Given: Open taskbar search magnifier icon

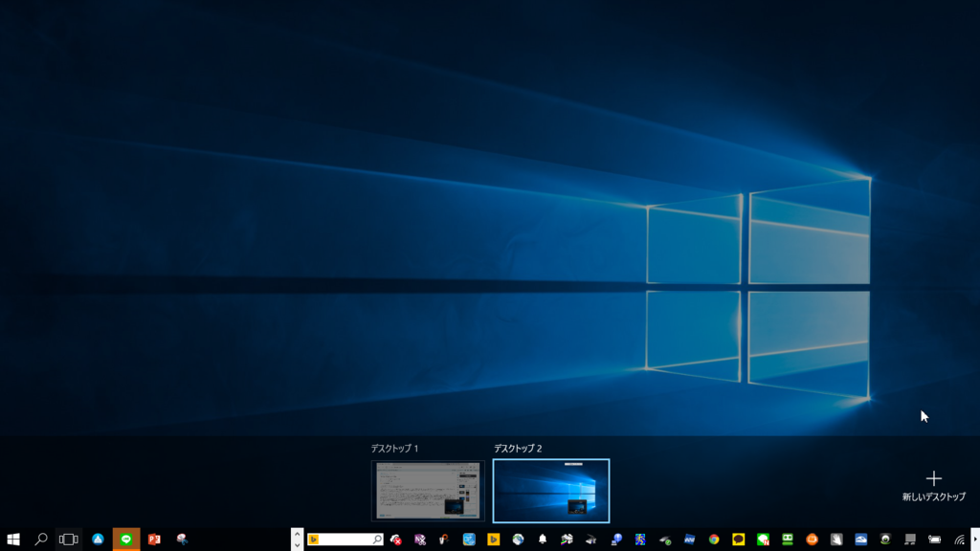Looking at the screenshot, I should [x=40, y=540].
